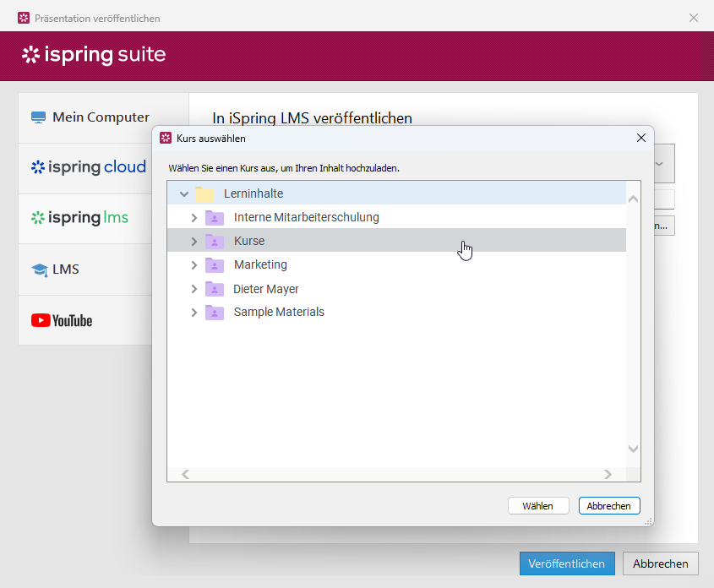Click the ispring suite logo in banner
This screenshot has height=588, width=714.
pos(94,55)
